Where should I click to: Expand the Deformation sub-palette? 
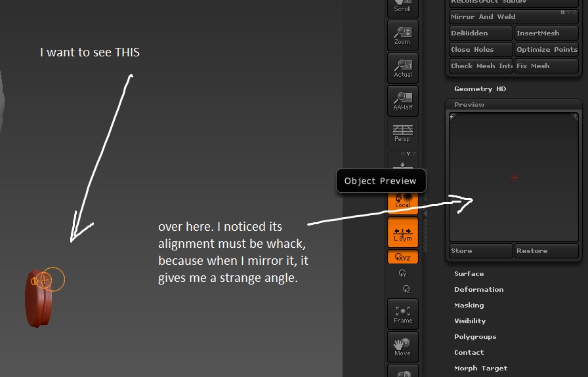point(479,289)
